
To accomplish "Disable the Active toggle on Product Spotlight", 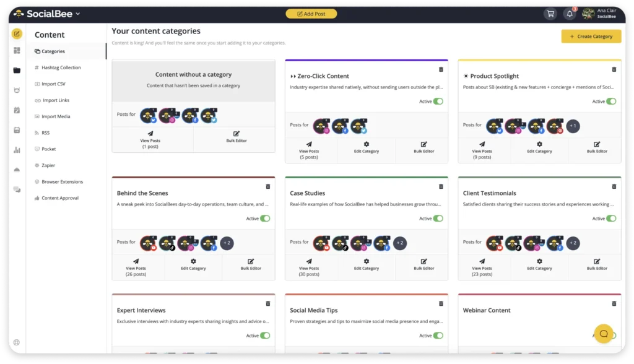I will [612, 101].
